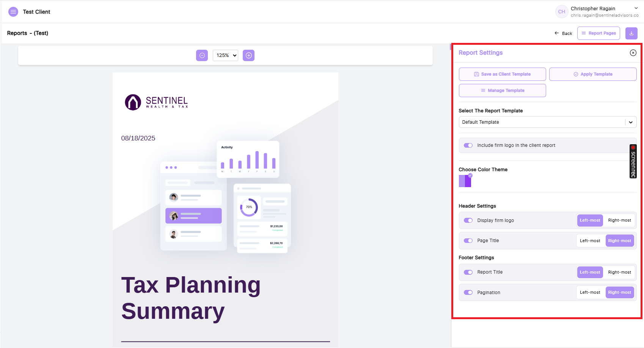
Task: Click the ScreenRec recording widget
Action: pyautogui.click(x=633, y=161)
